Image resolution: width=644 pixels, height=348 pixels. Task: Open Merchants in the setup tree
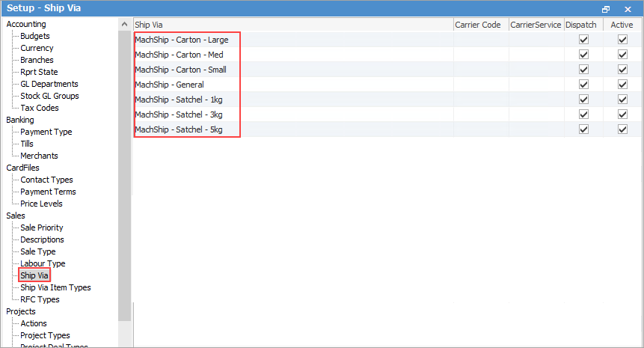point(39,156)
